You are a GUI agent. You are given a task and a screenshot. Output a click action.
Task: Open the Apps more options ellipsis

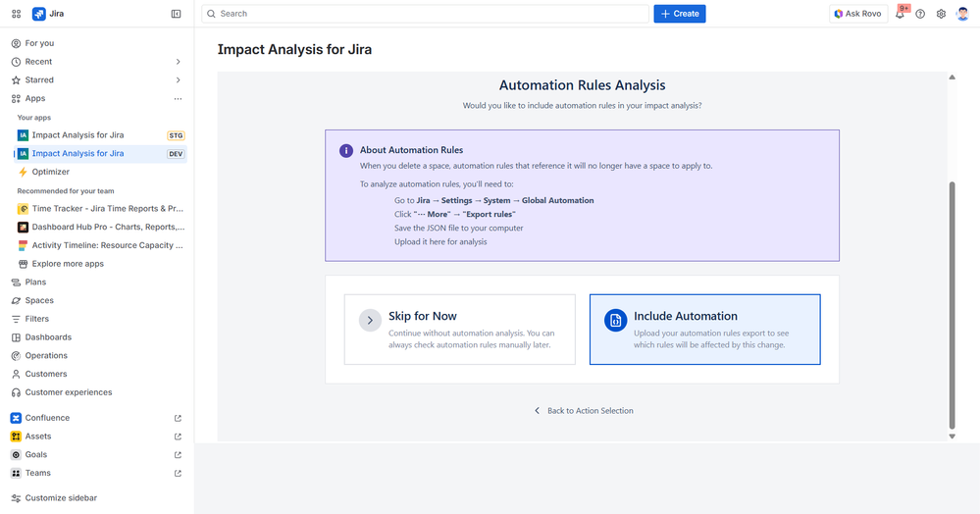179,99
